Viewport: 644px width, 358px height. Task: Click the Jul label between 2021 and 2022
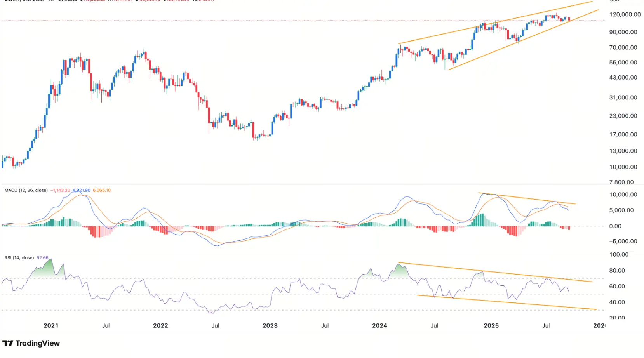click(x=106, y=325)
